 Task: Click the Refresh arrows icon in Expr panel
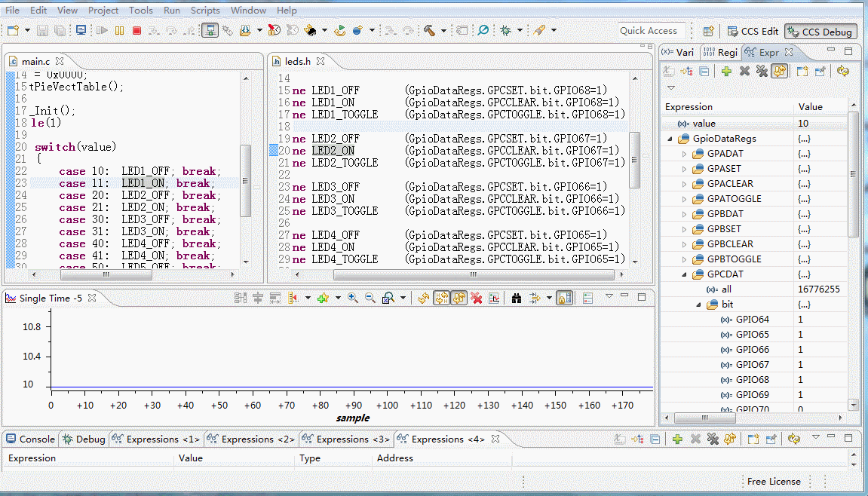843,71
